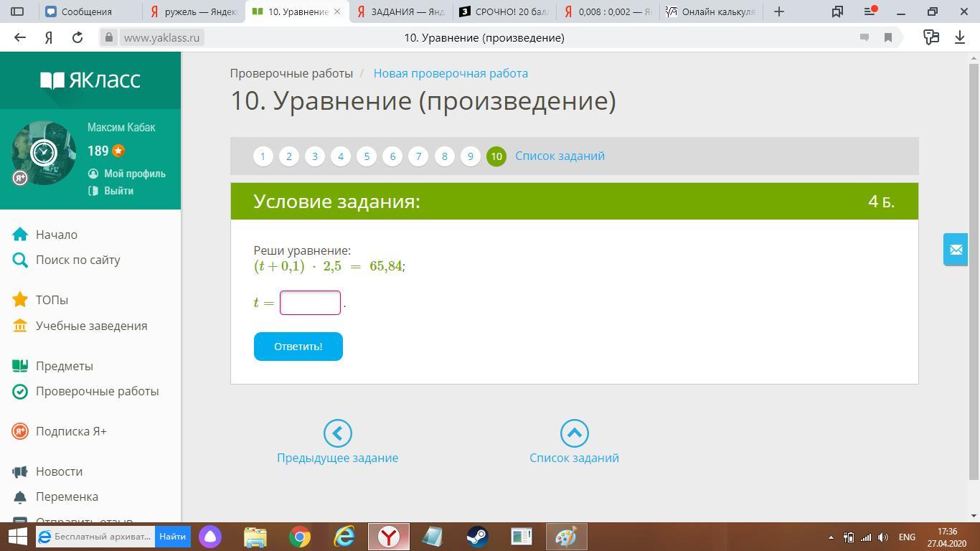This screenshot has width=980, height=551.
Task: Go back with the browser arrow
Action: 20,37
